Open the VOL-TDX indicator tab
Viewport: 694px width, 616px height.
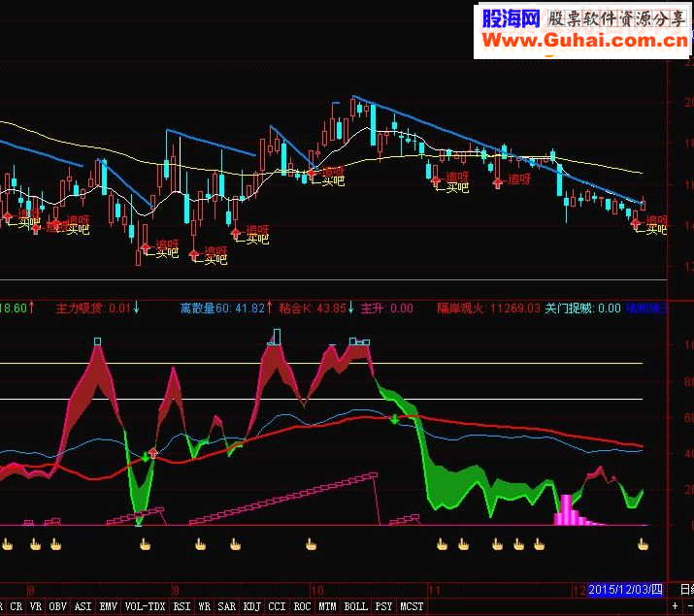[x=145, y=606]
